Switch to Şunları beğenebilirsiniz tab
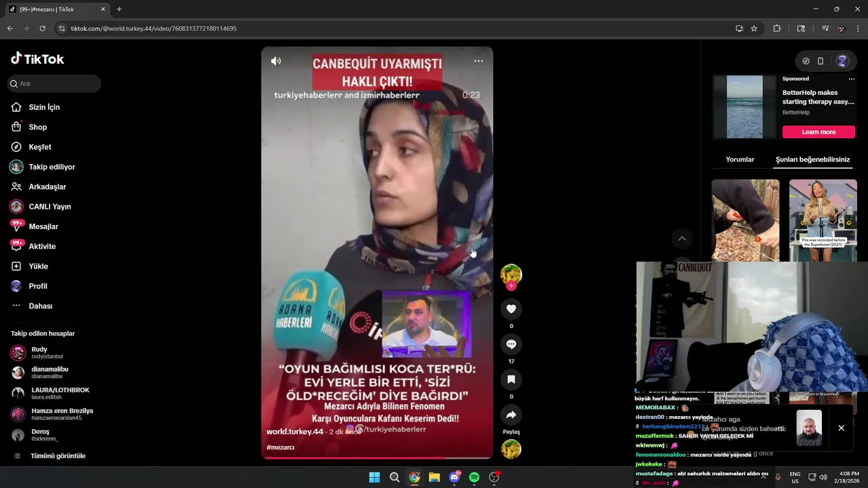The width and height of the screenshot is (868, 488). 812,159
